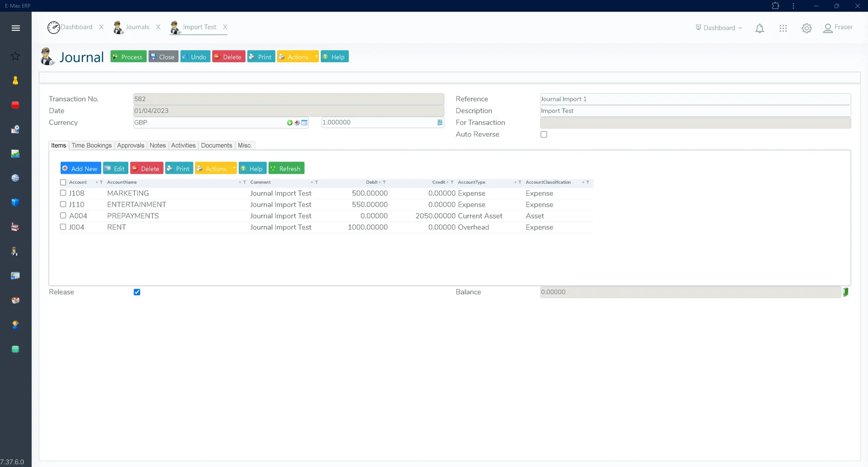
Task: Click the green icon beside Balance field
Action: (845, 292)
